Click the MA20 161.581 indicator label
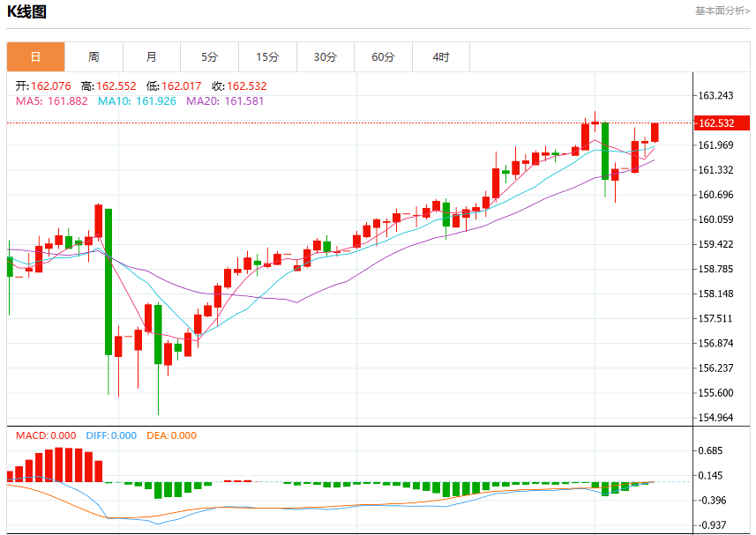Viewport: 756px width, 535px height. click(225, 101)
